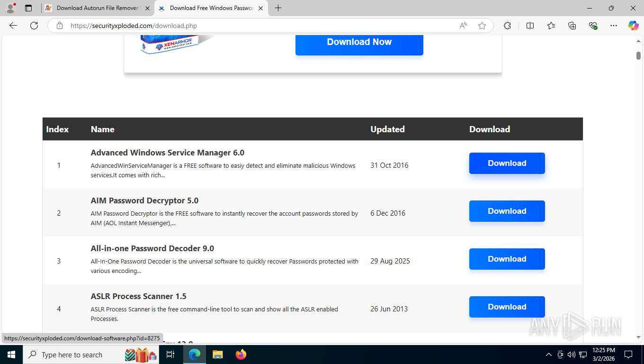Click the Type here to search box
644x364 pixels.
[x=91, y=355]
